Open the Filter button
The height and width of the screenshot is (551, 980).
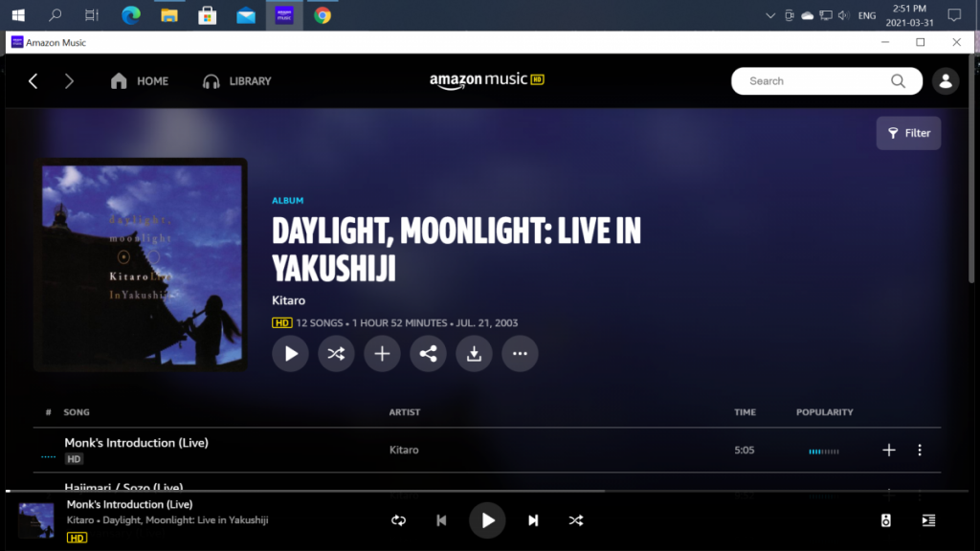pyautogui.click(x=909, y=133)
